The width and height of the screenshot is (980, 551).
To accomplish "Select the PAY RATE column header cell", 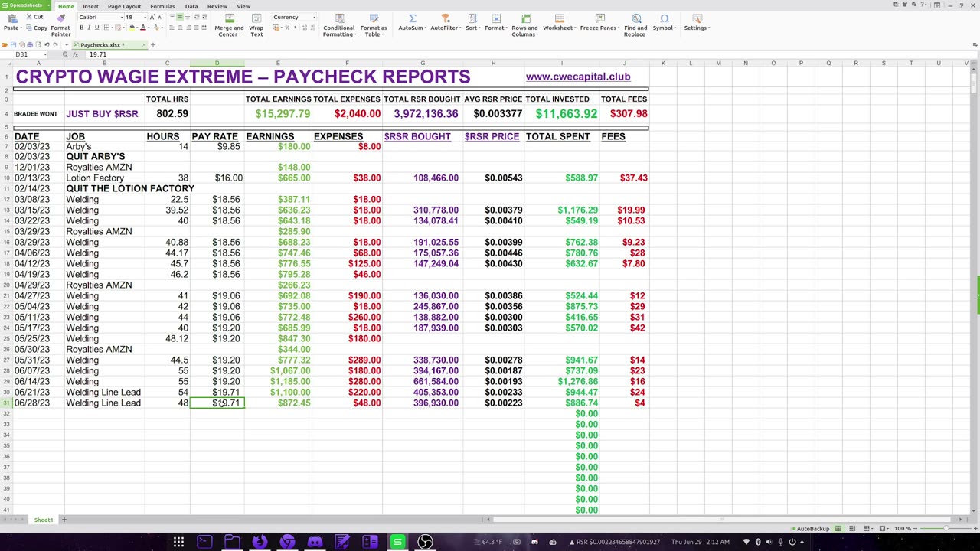I will pyautogui.click(x=217, y=136).
